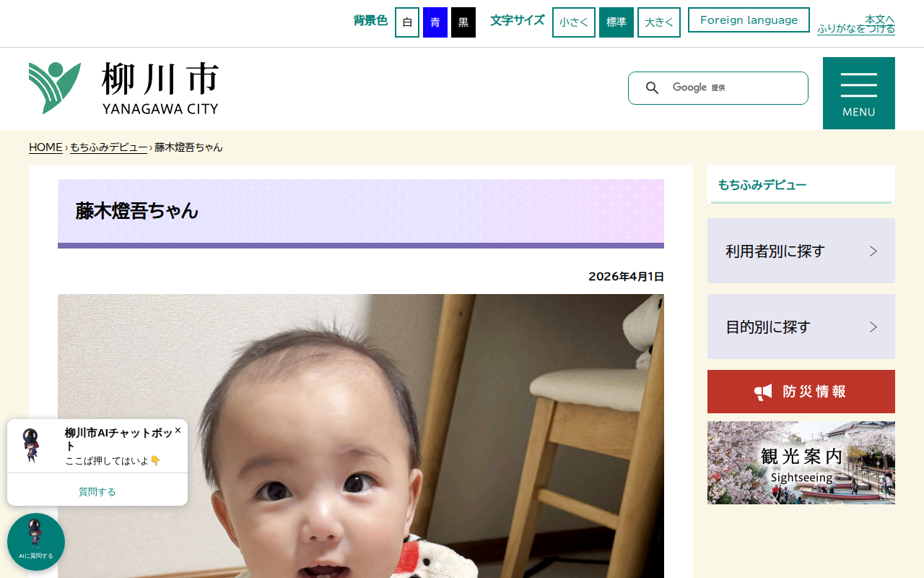The width and height of the screenshot is (924, 578).
Task: Open the Foreign language selector
Action: coord(749,20)
